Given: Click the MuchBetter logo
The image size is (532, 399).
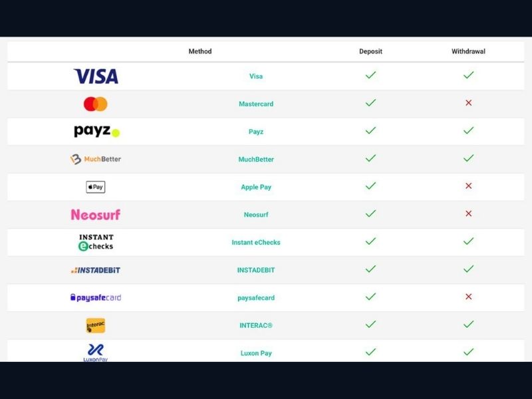Looking at the screenshot, I should tap(96, 160).
